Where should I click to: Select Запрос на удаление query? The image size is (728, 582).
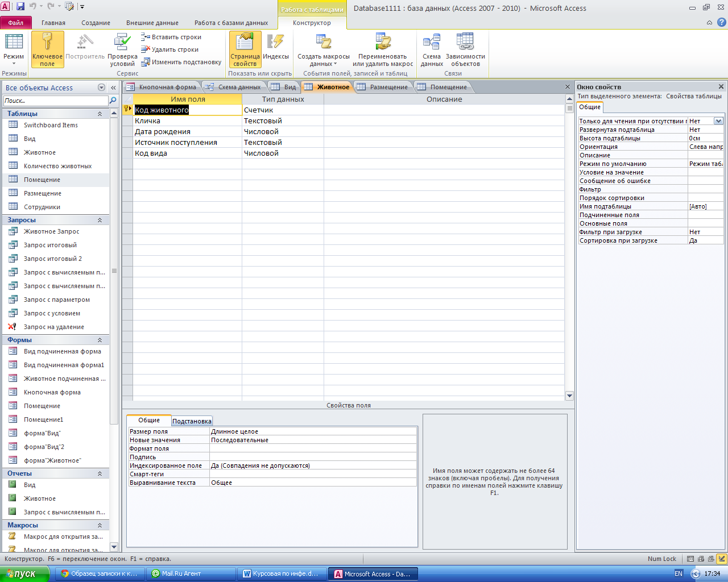tap(55, 327)
